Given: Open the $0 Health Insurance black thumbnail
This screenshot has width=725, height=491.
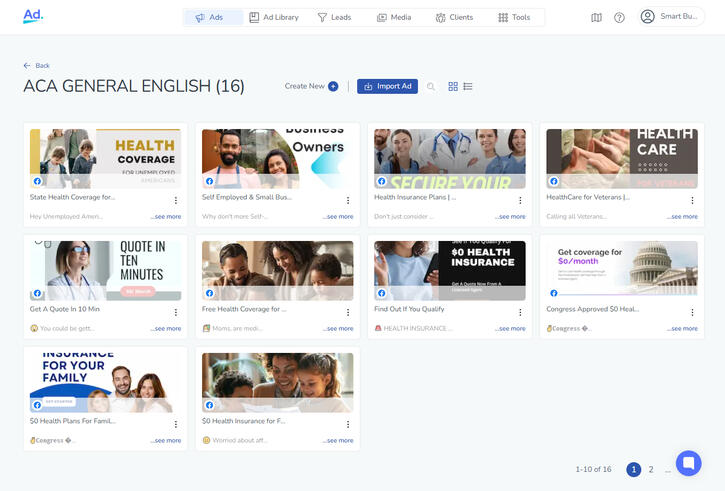Looking at the screenshot, I should [x=450, y=270].
